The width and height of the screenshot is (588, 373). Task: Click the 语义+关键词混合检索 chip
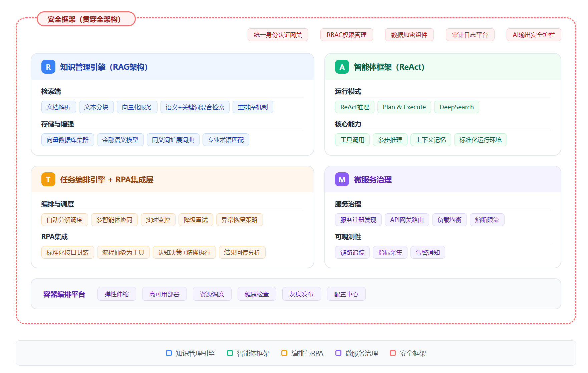(195, 107)
